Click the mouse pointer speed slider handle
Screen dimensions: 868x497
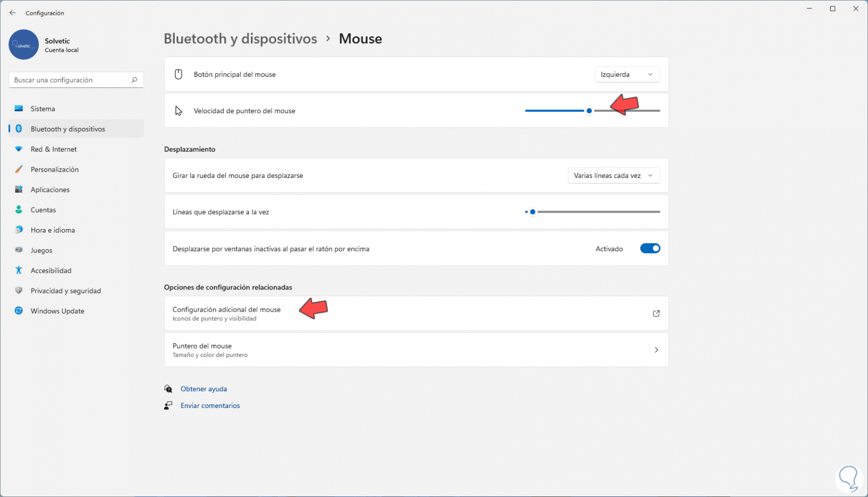[x=589, y=111]
